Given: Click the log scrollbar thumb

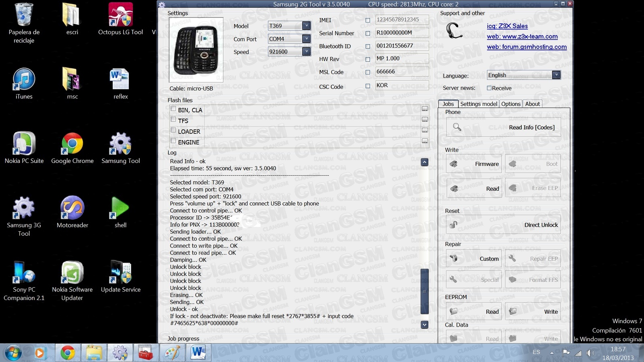Looking at the screenshot, I should pos(424,291).
